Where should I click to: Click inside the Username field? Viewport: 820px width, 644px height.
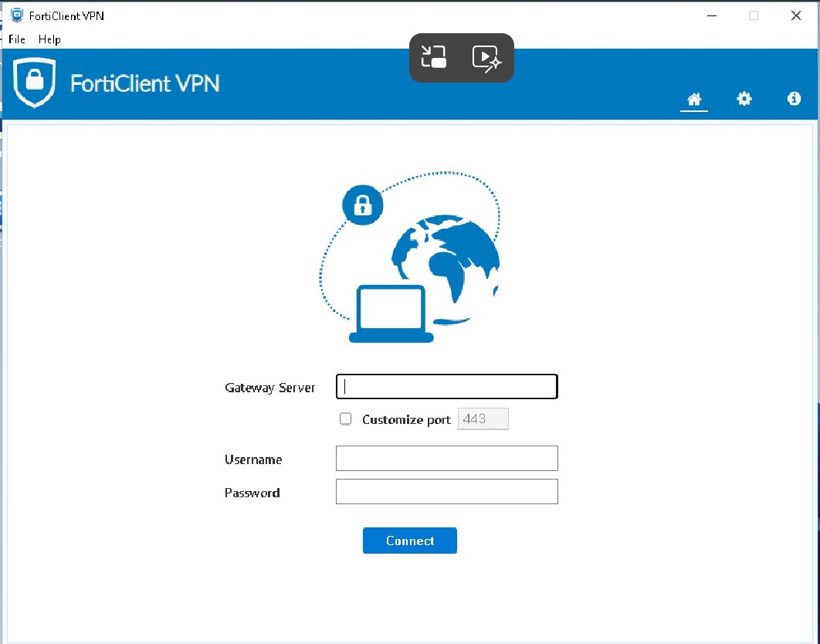coord(446,458)
